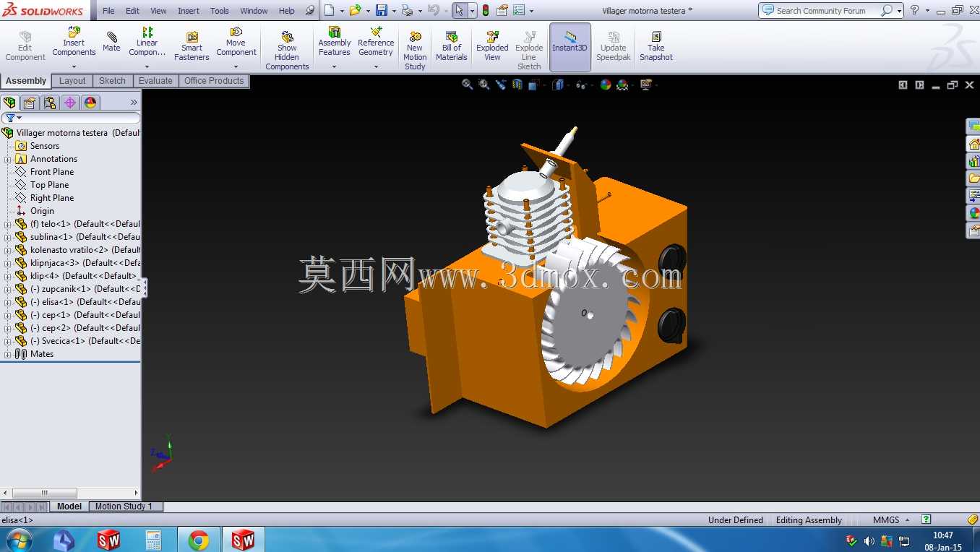The height and width of the screenshot is (552, 980).
Task: Open the Calculator from taskbar
Action: 153,540
